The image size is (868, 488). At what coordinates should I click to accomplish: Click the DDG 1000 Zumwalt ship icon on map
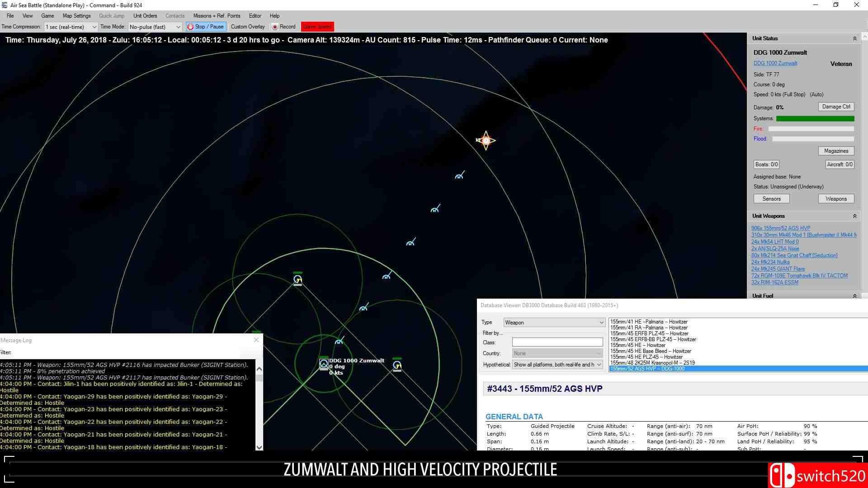pos(324,364)
